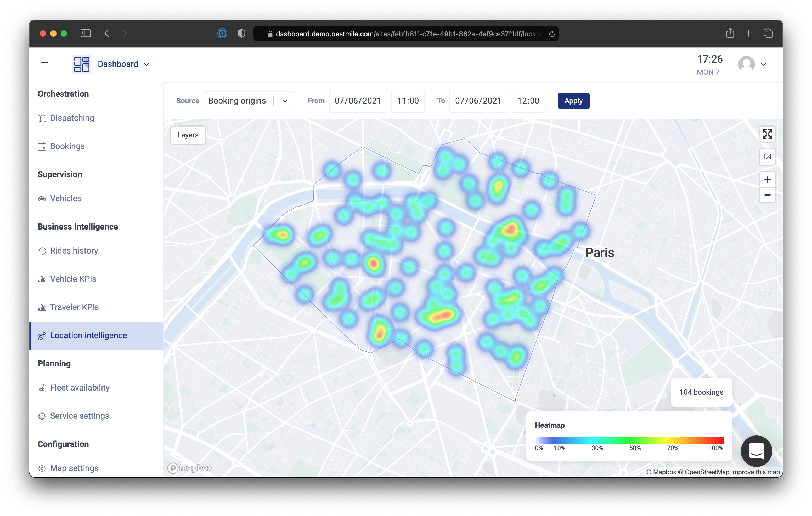This screenshot has width=812, height=516.
Task: Open the map Layers panel
Action: pos(188,135)
